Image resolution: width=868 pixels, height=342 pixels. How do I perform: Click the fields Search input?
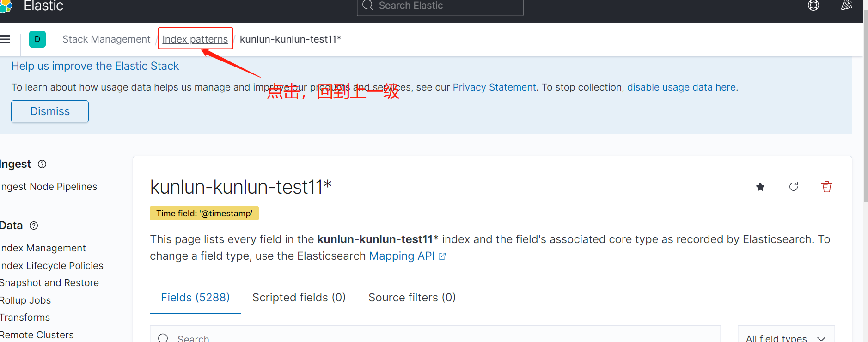(x=435, y=334)
